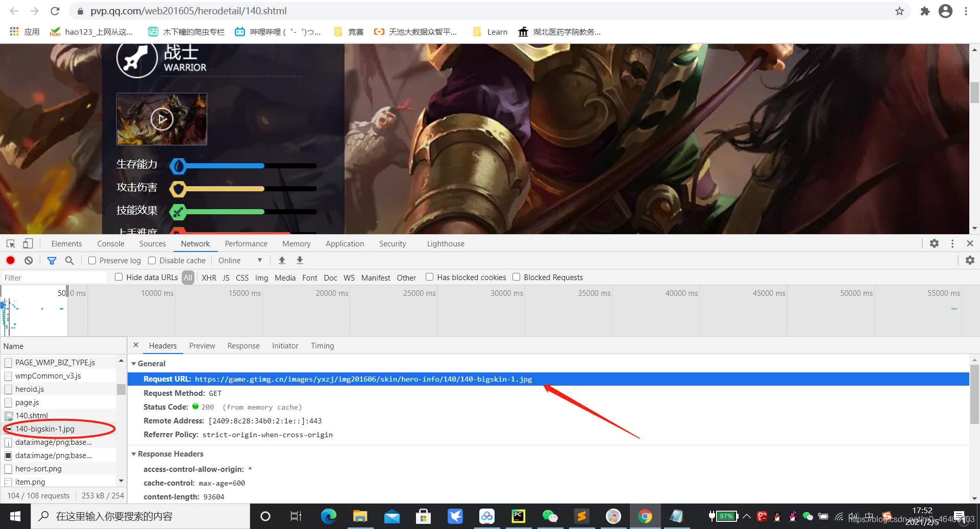Filter requests by CSS type
Image resolution: width=980 pixels, height=529 pixels.
coord(242,278)
